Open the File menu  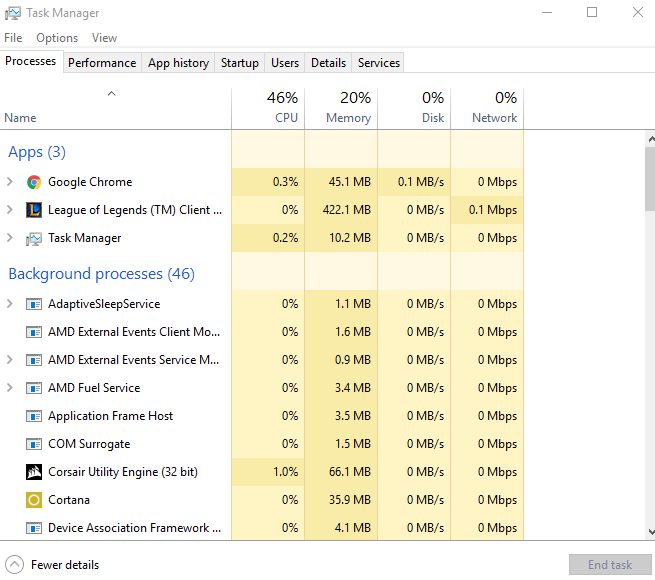[x=13, y=38]
